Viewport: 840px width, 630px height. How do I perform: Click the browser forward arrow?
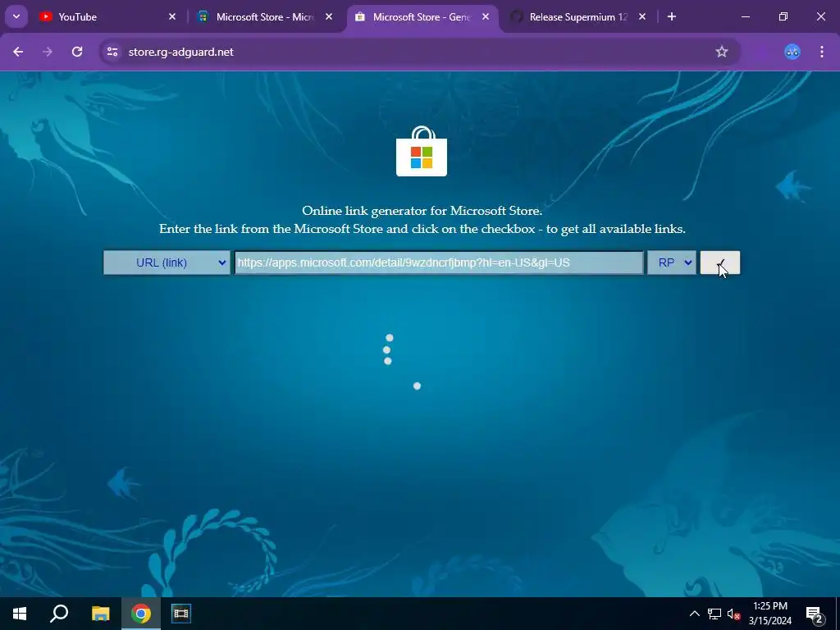coord(48,52)
